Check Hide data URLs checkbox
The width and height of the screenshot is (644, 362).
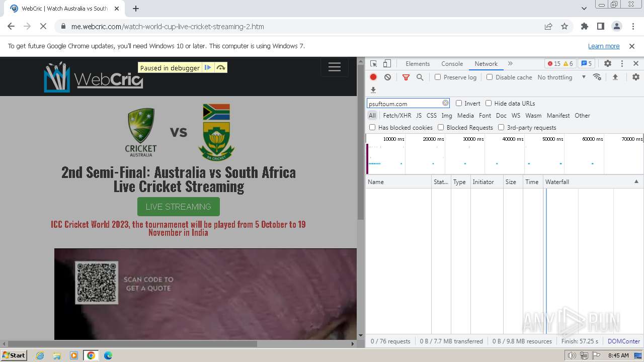pos(489,103)
